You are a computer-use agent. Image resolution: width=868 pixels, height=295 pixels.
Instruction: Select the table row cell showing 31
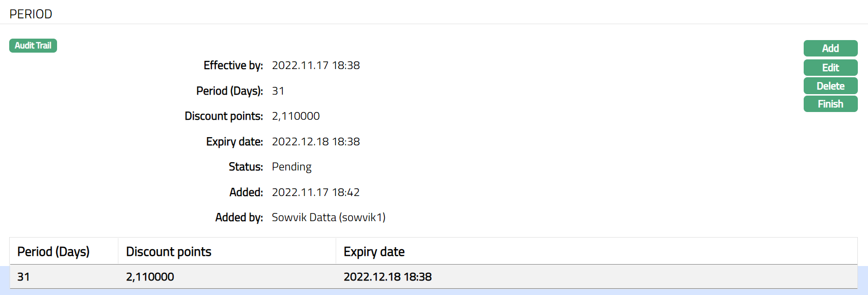[24, 277]
